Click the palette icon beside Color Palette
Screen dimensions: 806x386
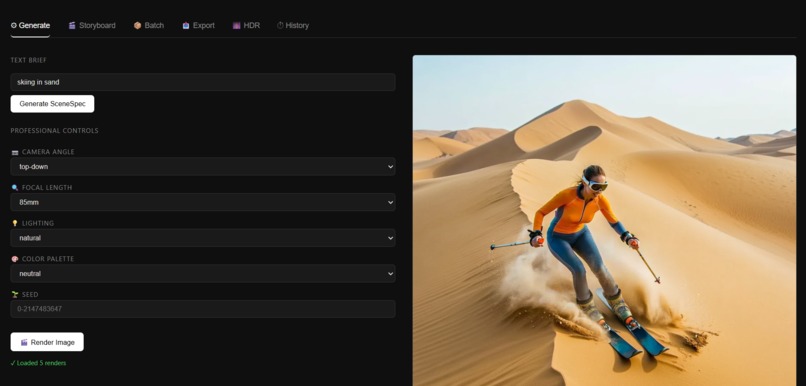click(x=14, y=259)
